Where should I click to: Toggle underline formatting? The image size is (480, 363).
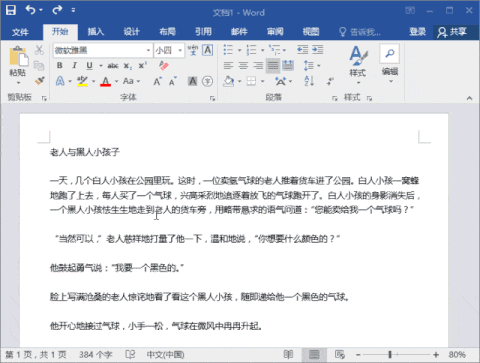pos(89,65)
